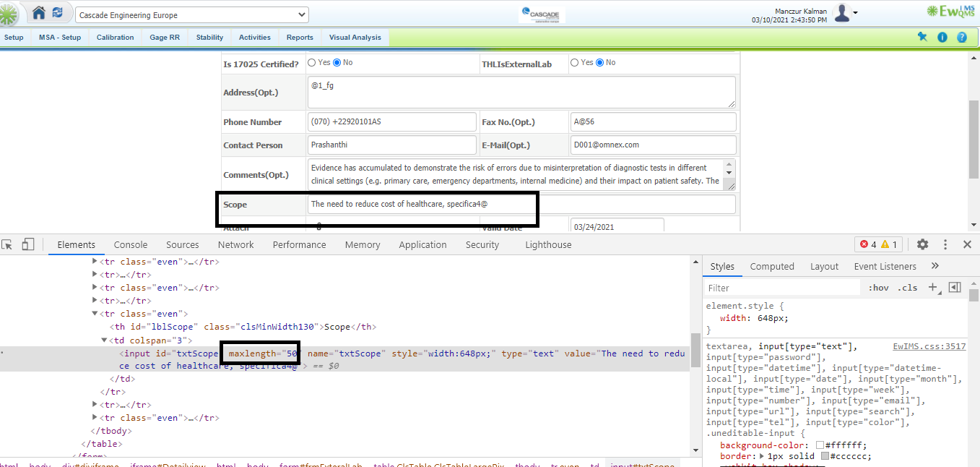Click the home icon in the header
Screen dimensions: 980x467
point(39,13)
